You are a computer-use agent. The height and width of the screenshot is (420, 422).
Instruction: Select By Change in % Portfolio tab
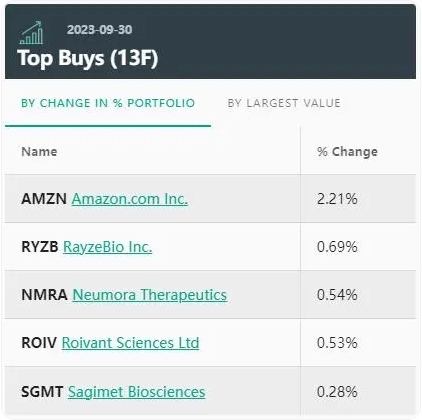point(108,103)
